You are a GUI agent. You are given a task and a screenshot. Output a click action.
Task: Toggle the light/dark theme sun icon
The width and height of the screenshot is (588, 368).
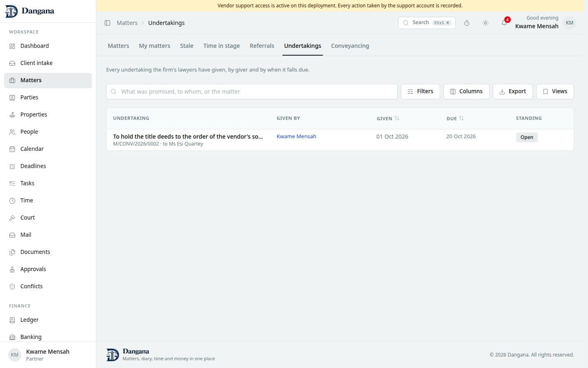pos(485,23)
